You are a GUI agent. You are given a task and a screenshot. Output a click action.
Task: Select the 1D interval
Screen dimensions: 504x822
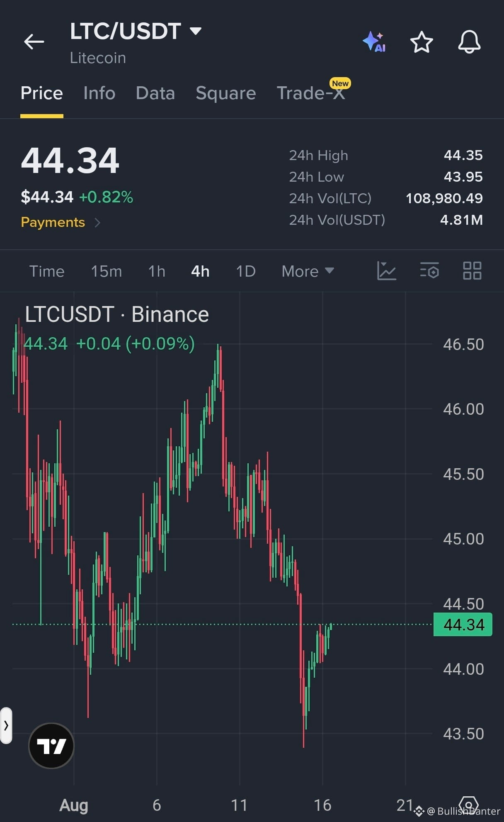pos(246,271)
